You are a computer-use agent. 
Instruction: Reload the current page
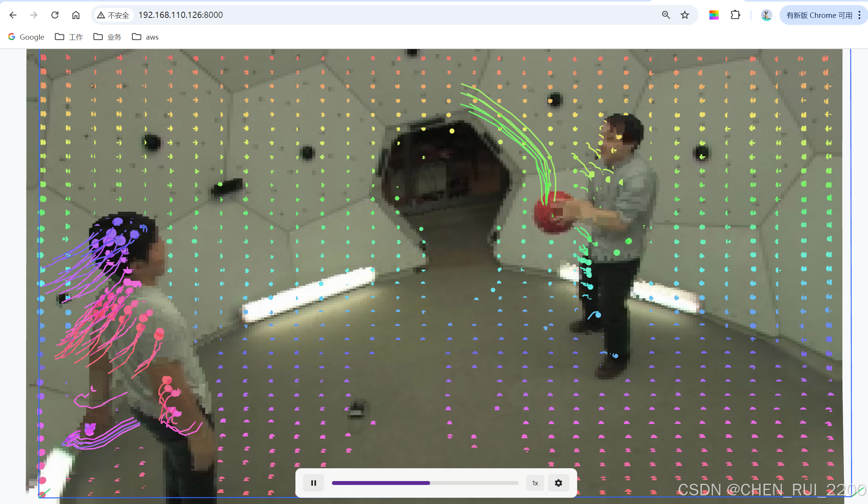(x=55, y=15)
